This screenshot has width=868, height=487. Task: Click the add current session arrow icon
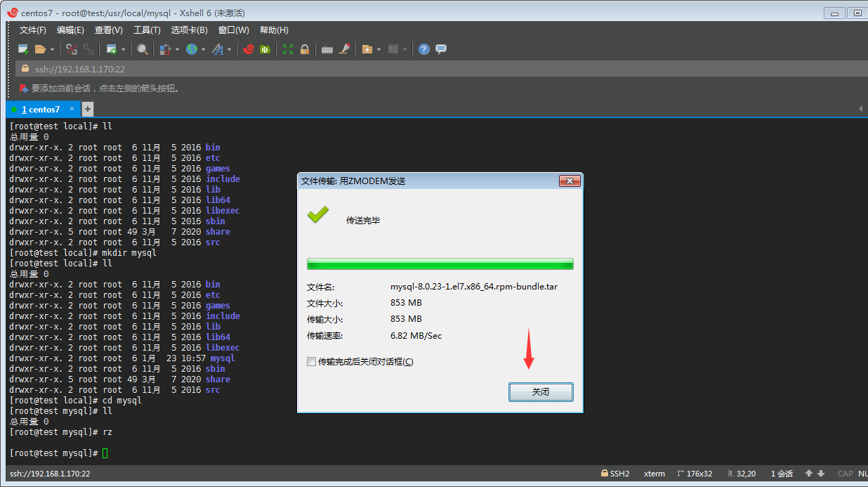(24, 89)
